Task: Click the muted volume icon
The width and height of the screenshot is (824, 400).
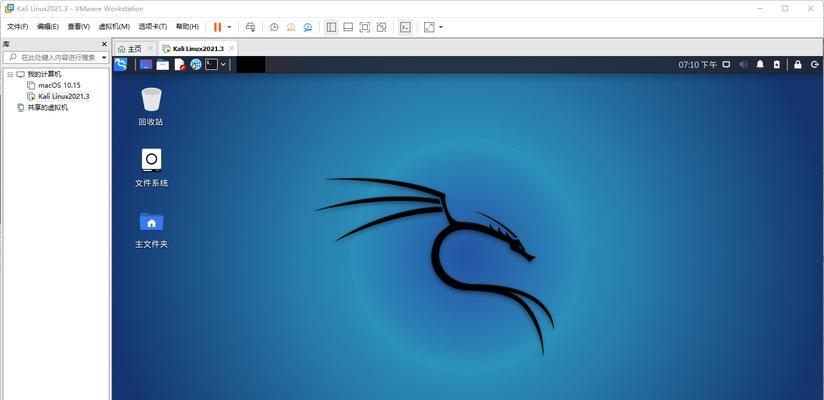Action: (743, 65)
